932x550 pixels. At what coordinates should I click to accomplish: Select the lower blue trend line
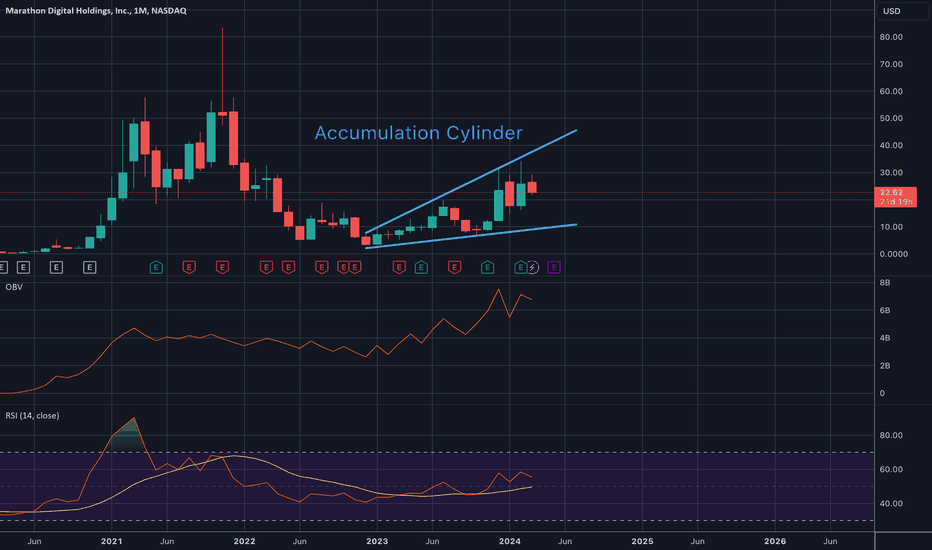coord(471,236)
